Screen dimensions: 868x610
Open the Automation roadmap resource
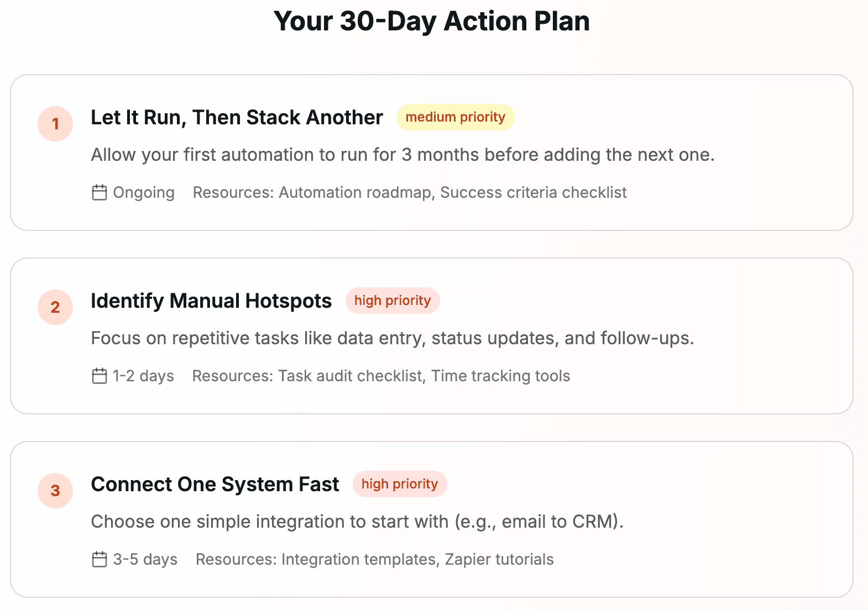pyautogui.click(x=357, y=192)
